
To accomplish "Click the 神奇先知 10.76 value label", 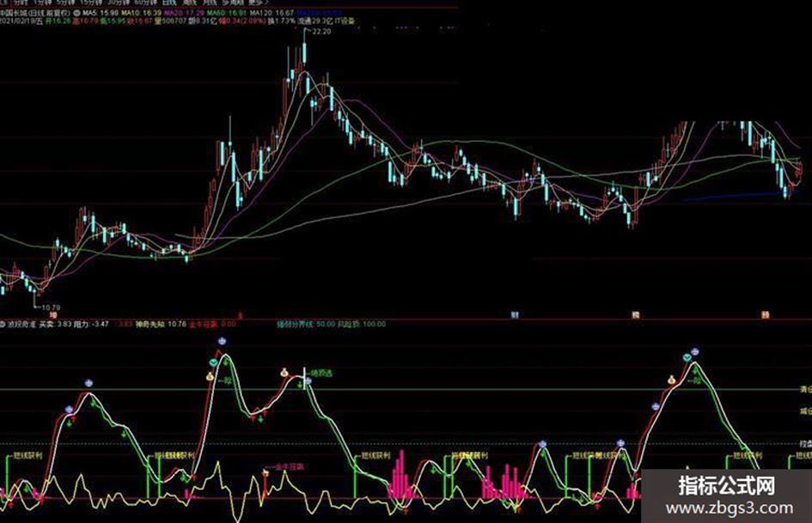I will (161, 324).
